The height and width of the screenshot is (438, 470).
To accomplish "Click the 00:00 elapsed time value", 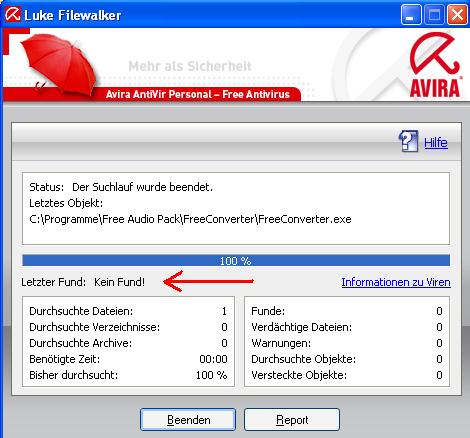I will 213,359.
